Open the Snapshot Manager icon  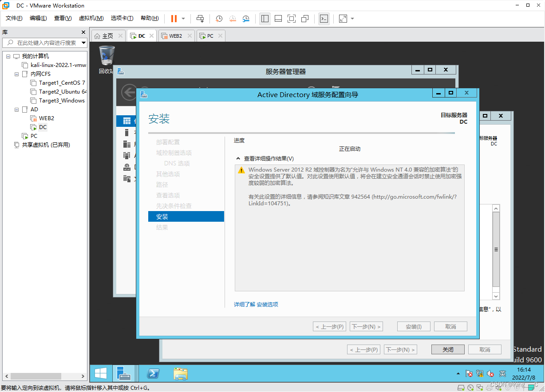246,19
